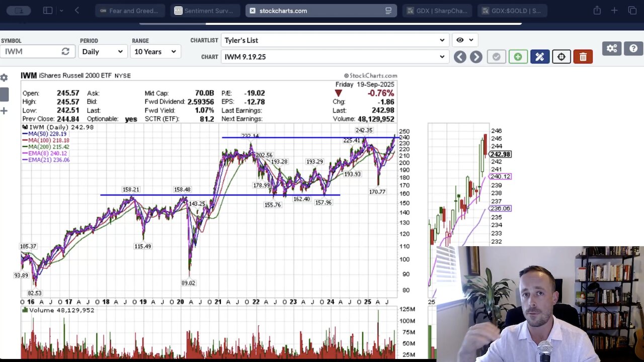The image size is (644, 362).
Task: Click the red trash delete button
Action: [583, 57]
